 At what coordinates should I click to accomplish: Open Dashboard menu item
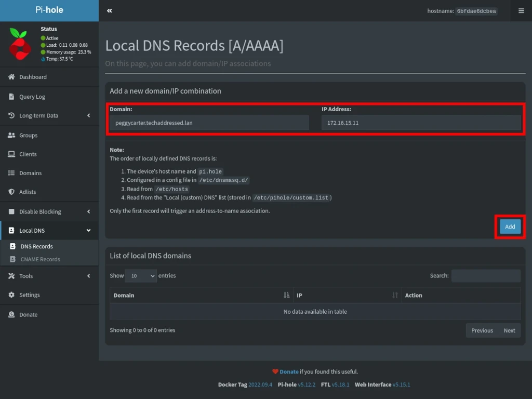(49, 77)
